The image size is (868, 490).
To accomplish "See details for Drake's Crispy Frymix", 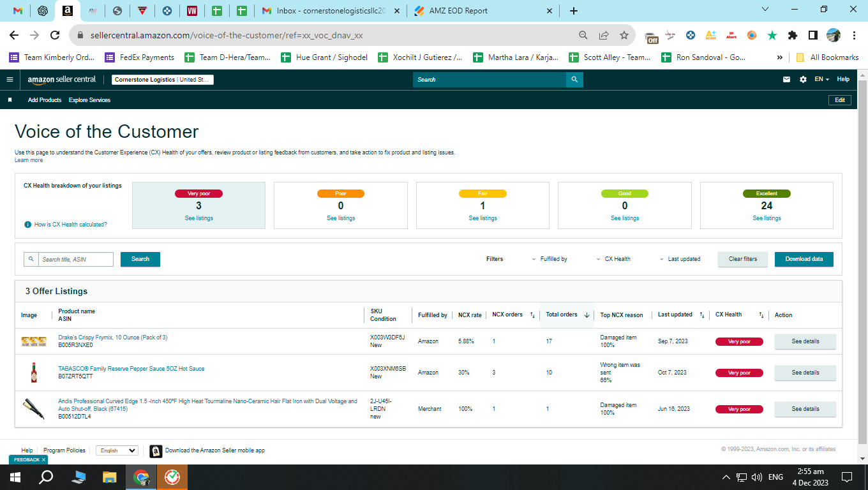I will click(805, 341).
